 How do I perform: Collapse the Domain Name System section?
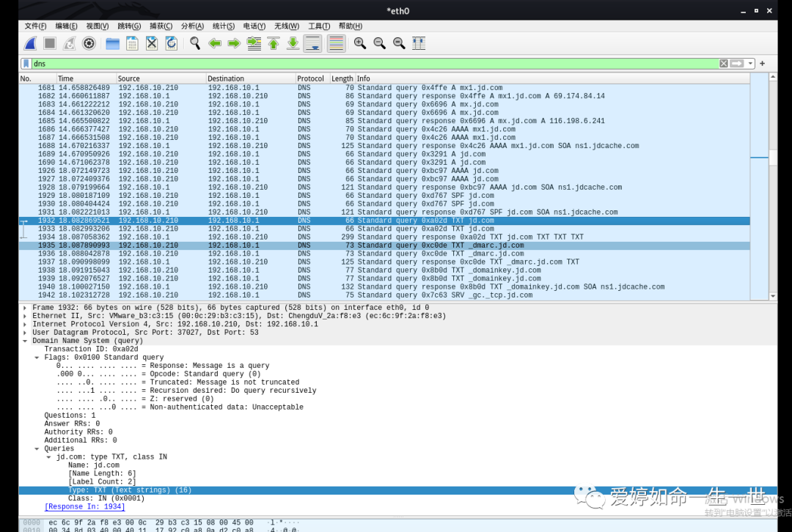click(x=24, y=341)
